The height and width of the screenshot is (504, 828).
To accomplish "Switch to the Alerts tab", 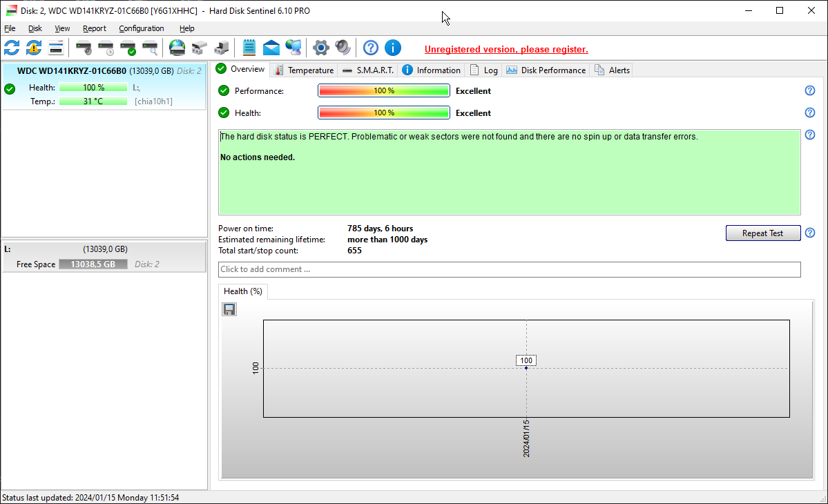I will (612, 70).
